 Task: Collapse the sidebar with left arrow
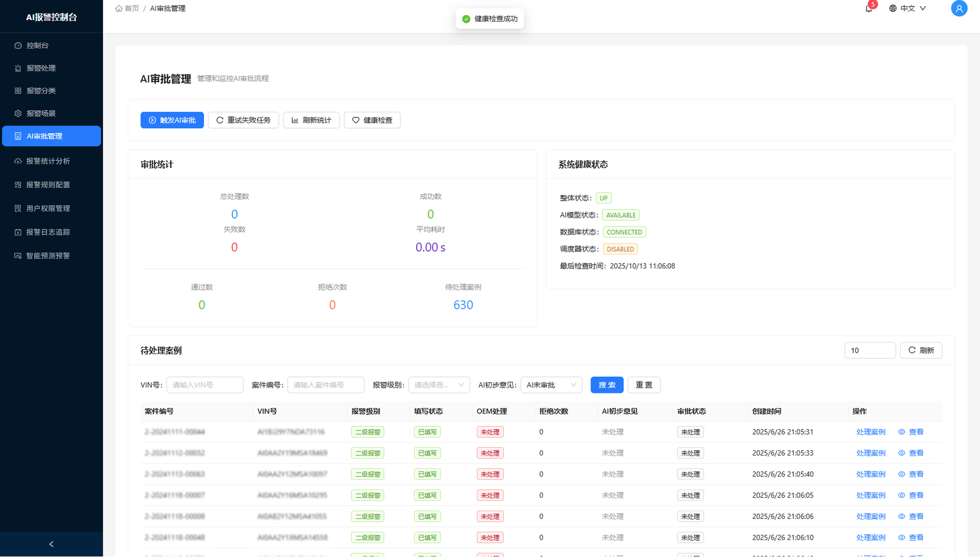pos(51,544)
